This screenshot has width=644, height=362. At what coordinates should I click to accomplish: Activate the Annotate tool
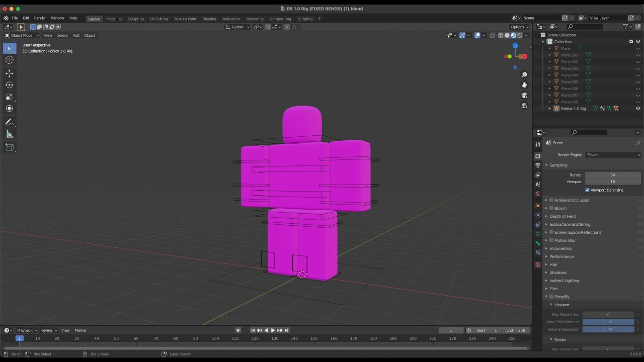9,122
